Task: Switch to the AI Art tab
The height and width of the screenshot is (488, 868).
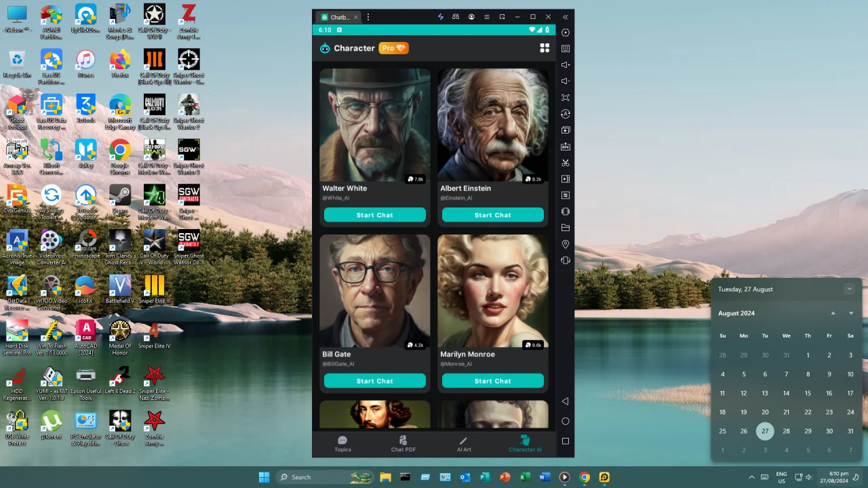Action: (464, 444)
